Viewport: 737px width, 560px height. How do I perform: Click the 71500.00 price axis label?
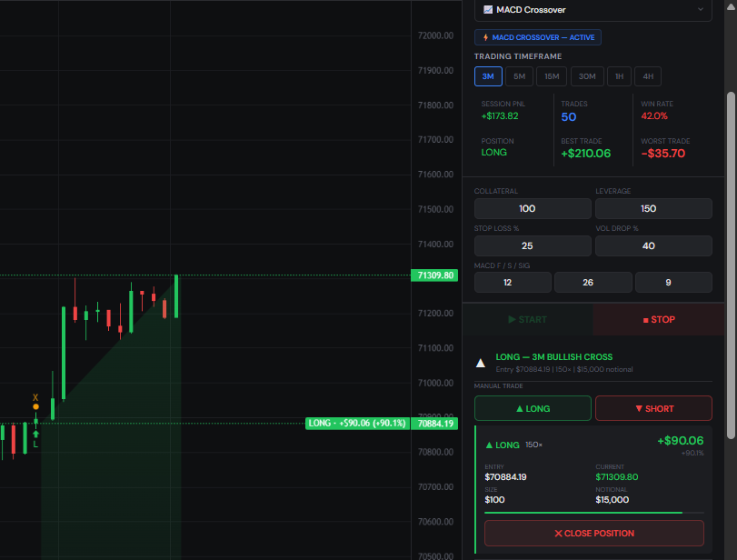point(435,209)
